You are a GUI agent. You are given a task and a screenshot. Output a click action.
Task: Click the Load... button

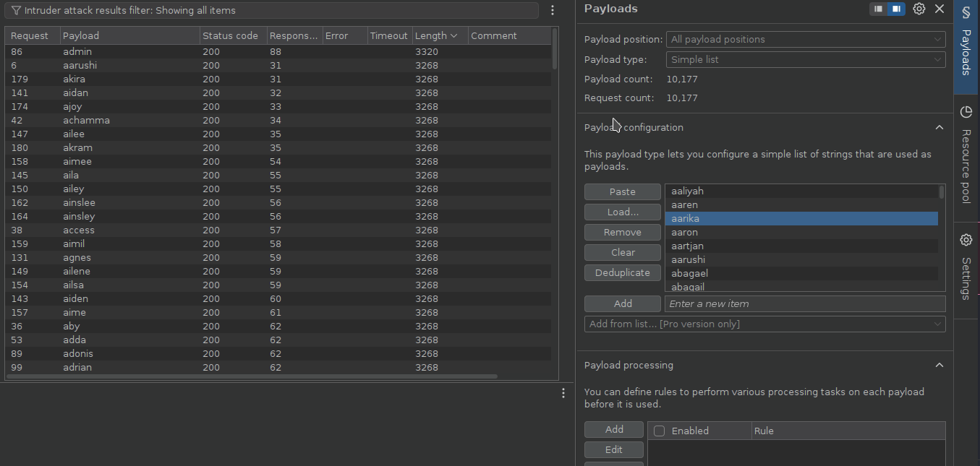622,212
